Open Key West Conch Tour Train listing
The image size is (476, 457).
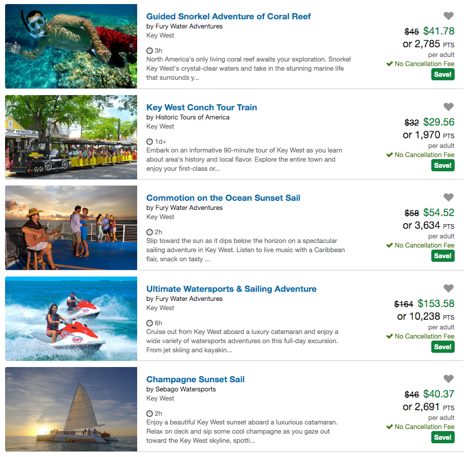(202, 107)
